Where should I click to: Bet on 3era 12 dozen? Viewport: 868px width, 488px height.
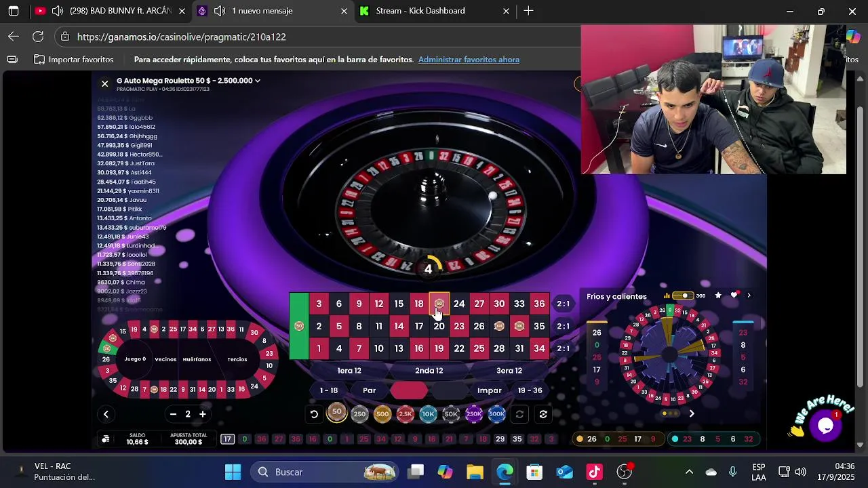point(509,371)
